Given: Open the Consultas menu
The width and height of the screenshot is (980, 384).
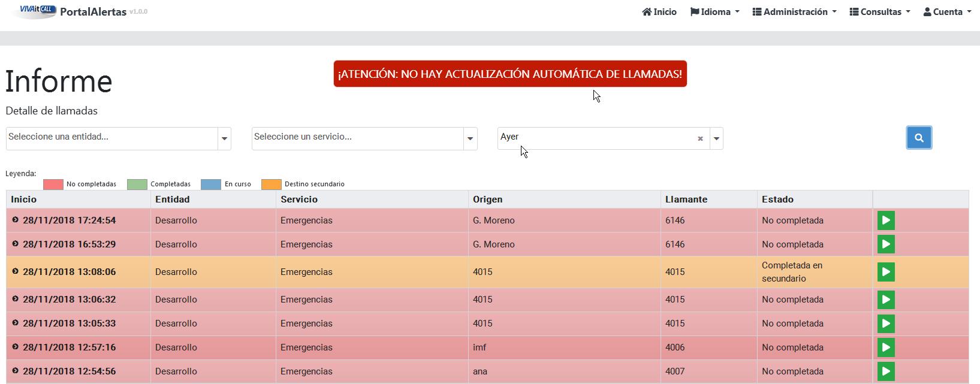Looking at the screenshot, I should (880, 12).
